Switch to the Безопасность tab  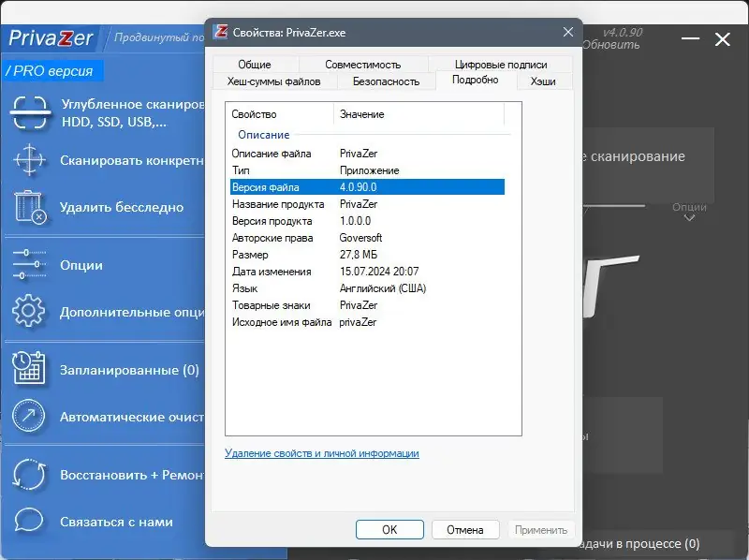386,81
